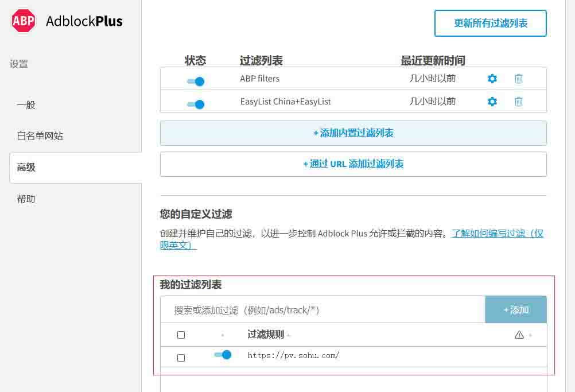Toggle EasyList China+EasyList list off

click(196, 104)
